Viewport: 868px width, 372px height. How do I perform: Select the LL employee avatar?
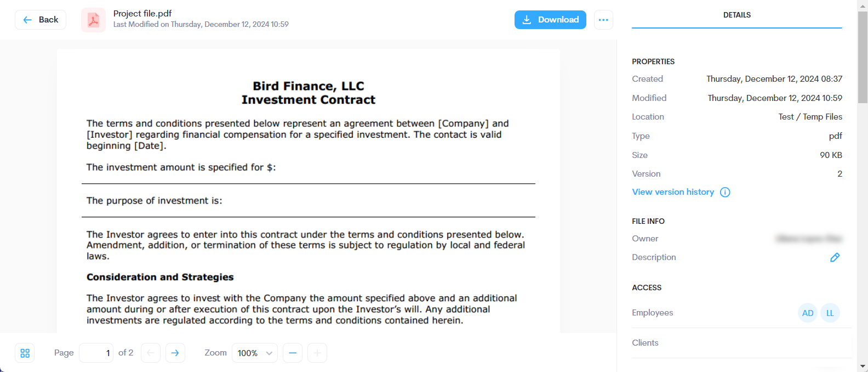[x=830, y=313]
